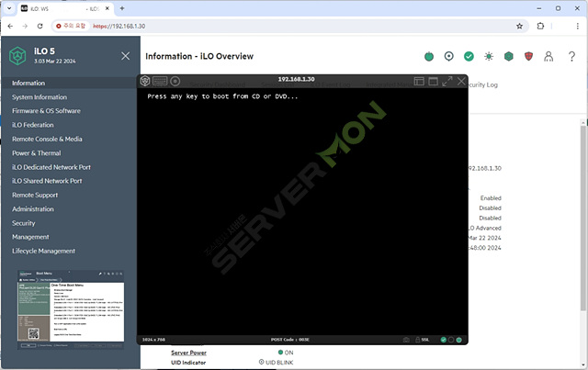Click the console thumbnail preview in sidebar
588x370 pixels.
[x=71, y=309]
